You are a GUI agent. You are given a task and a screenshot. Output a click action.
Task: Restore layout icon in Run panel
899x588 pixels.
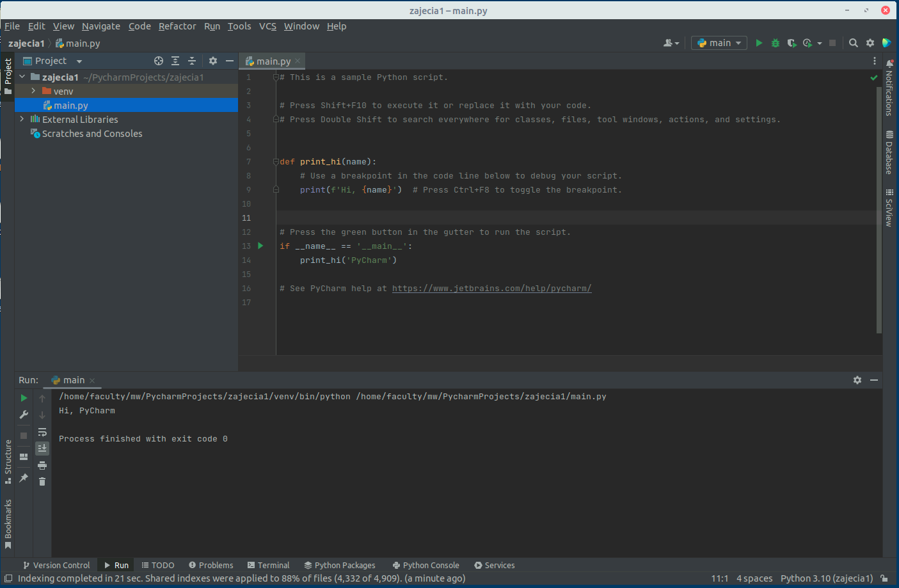[24, 457]
